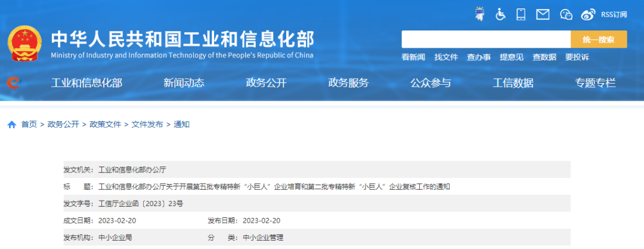The width and height of the screenshot is (644, 249).
Task: Open the 政务公开 navigation menu
Action: (x=266, y=83)
